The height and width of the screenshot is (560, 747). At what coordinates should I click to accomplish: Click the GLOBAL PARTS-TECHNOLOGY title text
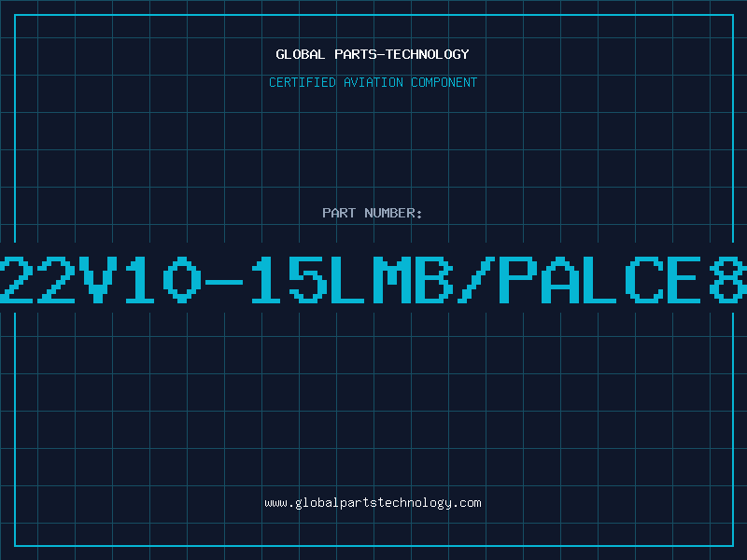pos(373,54)
